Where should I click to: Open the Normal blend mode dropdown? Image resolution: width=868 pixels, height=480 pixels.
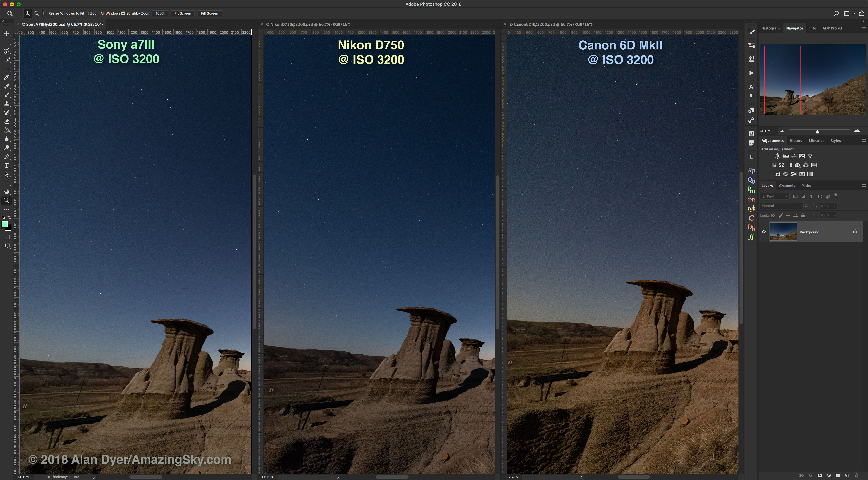click(781, 206)
